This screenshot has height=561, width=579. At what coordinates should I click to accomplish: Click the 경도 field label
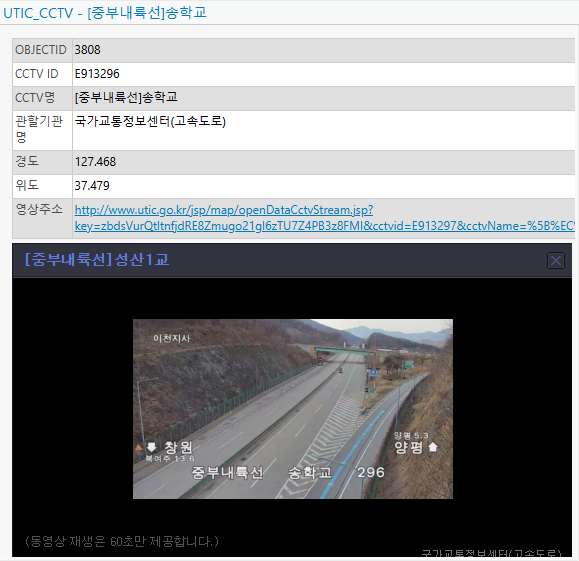pos(27,161)
